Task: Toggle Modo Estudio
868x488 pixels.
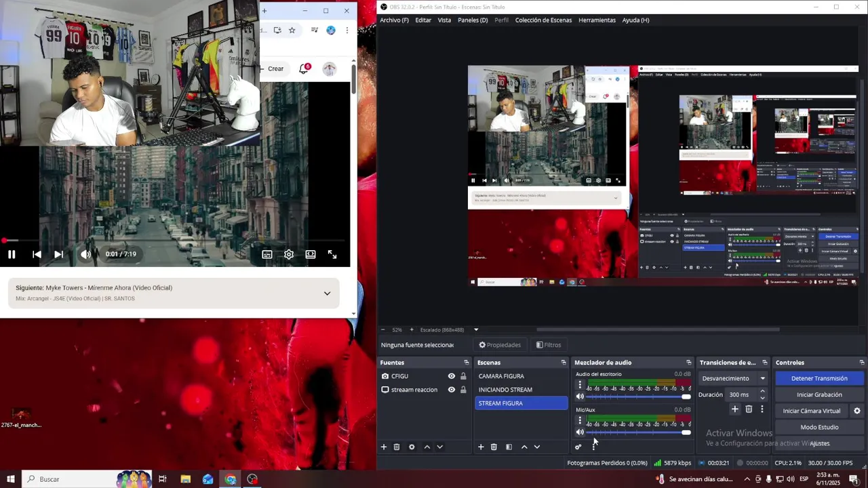Action: (x=819, y=427)
